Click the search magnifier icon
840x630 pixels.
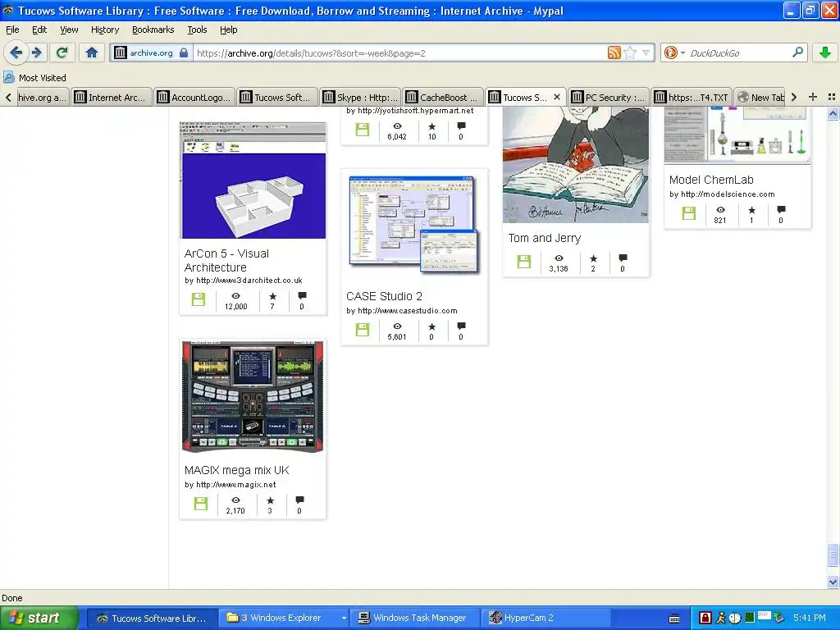click(797, 52)
